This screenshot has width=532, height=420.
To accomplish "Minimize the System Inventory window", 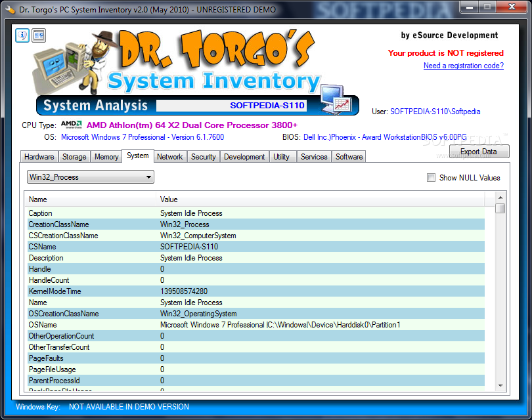I will pos(469,7).
